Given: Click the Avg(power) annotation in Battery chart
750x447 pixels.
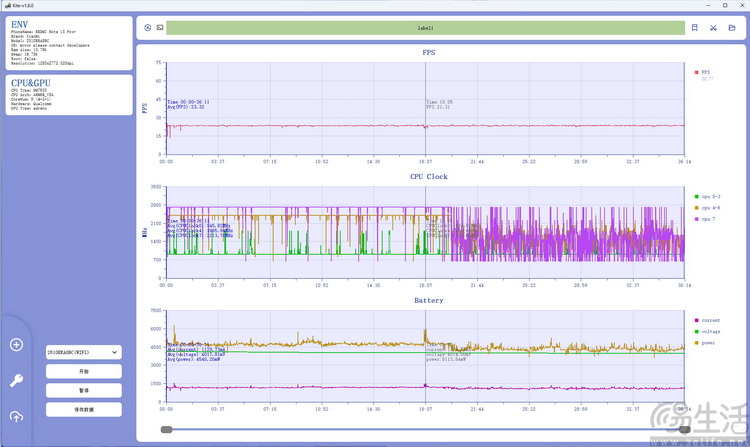Looking at the screenshot, I should point(194,359).
